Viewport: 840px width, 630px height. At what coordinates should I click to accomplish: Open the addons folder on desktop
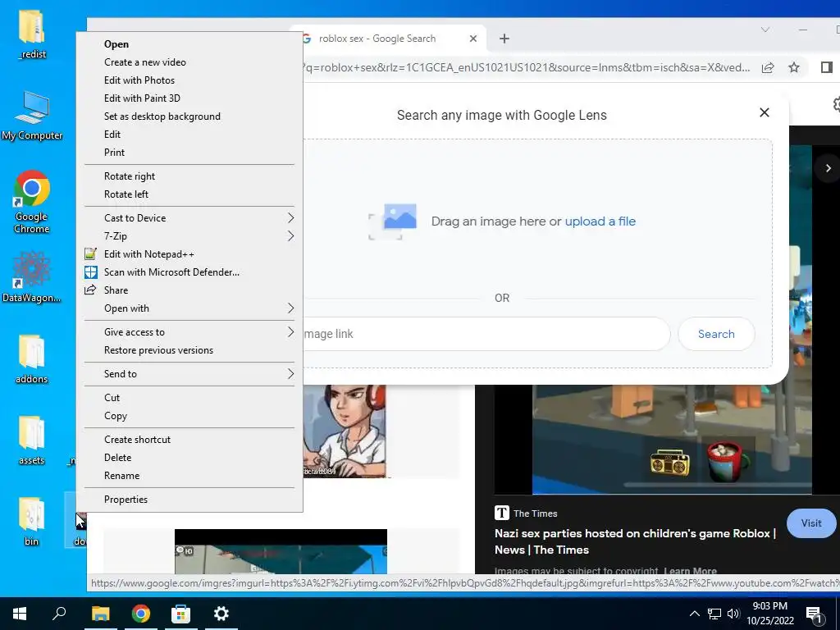click(32, 359)
